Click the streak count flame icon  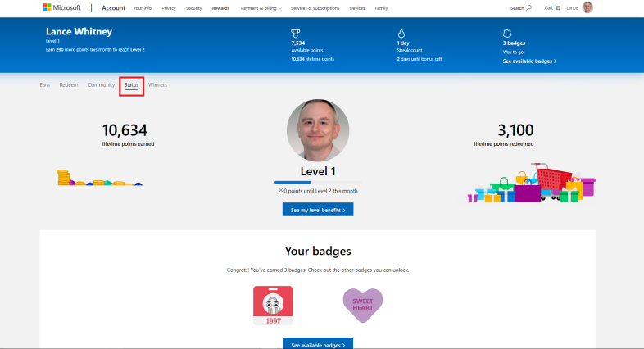click(x=401, y=34)
